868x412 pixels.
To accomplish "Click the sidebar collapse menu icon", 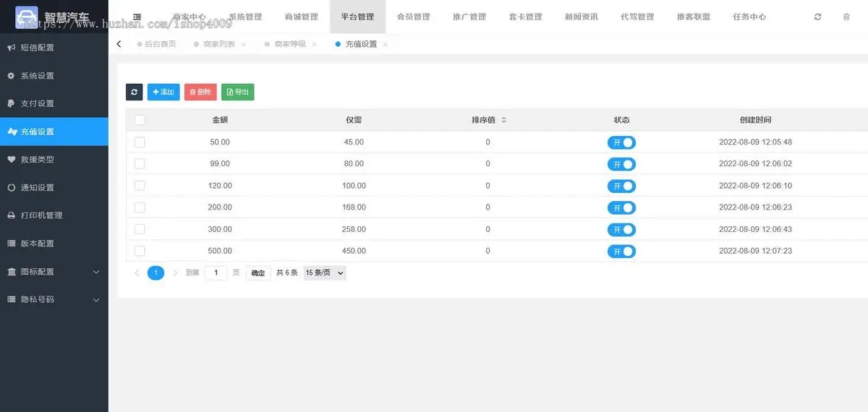I will [137, 17].
